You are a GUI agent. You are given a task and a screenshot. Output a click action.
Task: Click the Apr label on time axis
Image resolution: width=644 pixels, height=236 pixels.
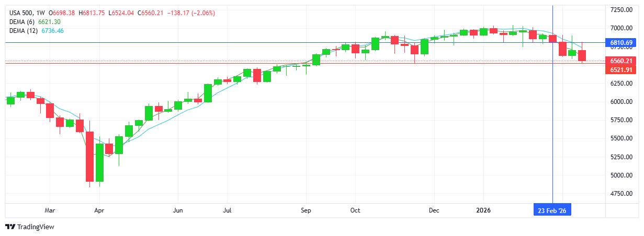pos(99,211)
